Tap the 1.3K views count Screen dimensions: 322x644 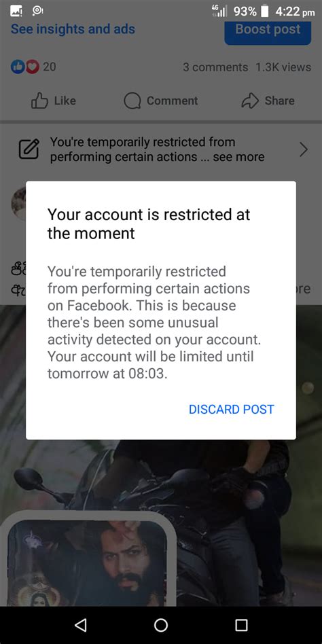click(x=283, y=67)
